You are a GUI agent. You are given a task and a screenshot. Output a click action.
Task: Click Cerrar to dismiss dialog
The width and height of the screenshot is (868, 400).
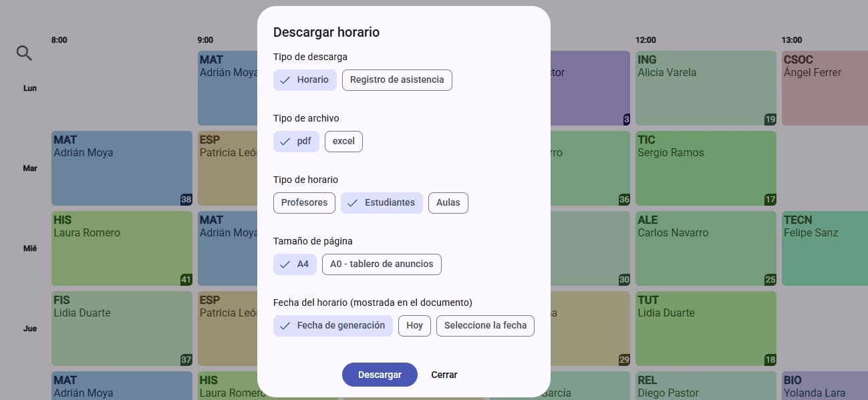pos(444,375)
